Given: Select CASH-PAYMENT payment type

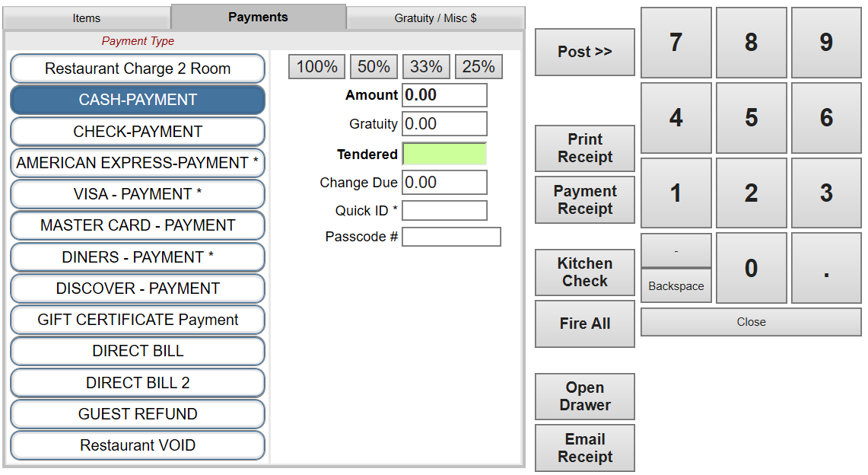Looking at the screenshot, I should click(138, 100).
